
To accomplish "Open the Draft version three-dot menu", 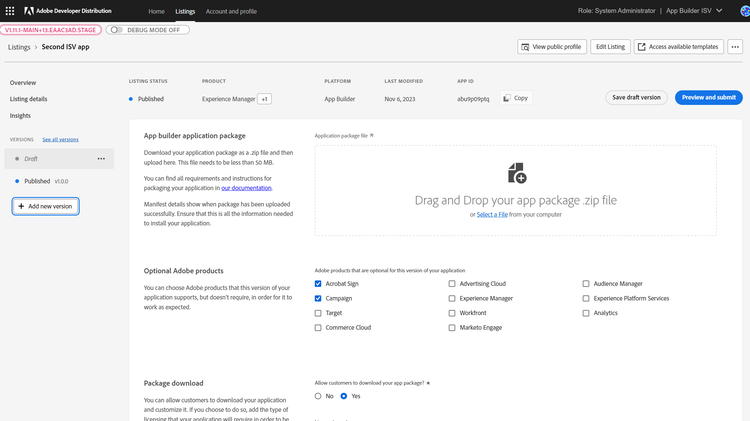I will pos(101,159).
